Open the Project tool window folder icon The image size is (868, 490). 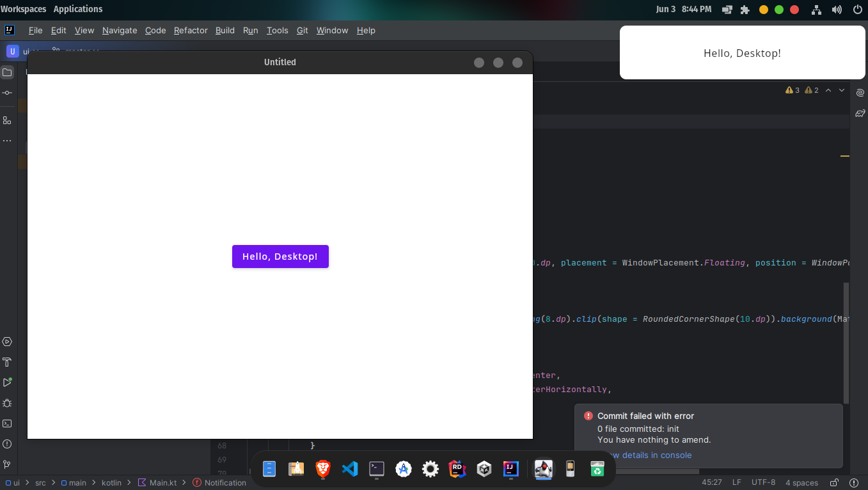[7, 72]
